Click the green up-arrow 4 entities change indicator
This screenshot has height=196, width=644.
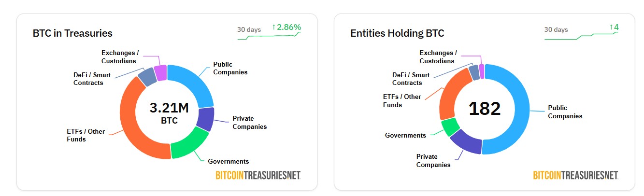[x=614, y=27]
